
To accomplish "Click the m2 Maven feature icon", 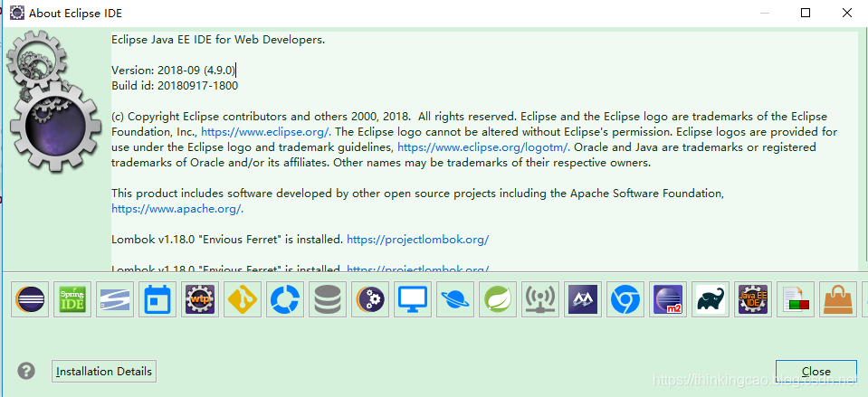I will [x=668, y=299].
